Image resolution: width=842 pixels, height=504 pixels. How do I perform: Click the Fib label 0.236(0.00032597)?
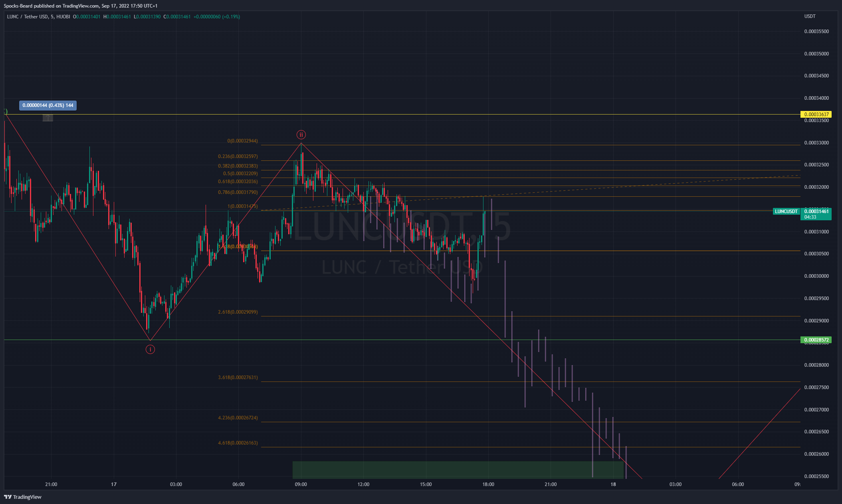pyautogui.click(x=238, y=156)
